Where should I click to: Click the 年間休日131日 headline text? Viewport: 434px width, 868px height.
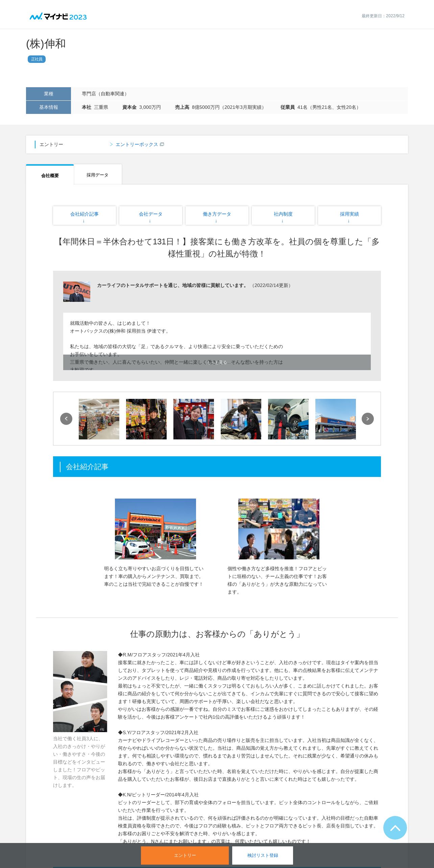coord(217,247)
